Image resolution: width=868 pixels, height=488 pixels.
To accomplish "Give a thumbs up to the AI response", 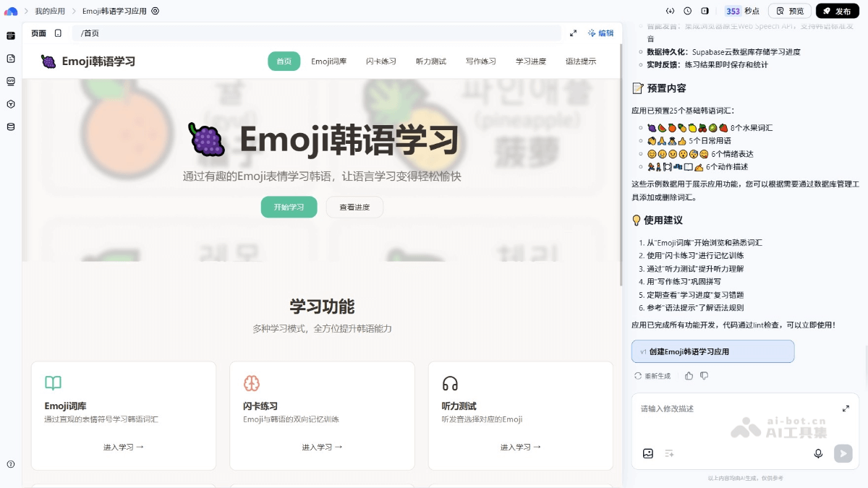I will tap(688, 376).
